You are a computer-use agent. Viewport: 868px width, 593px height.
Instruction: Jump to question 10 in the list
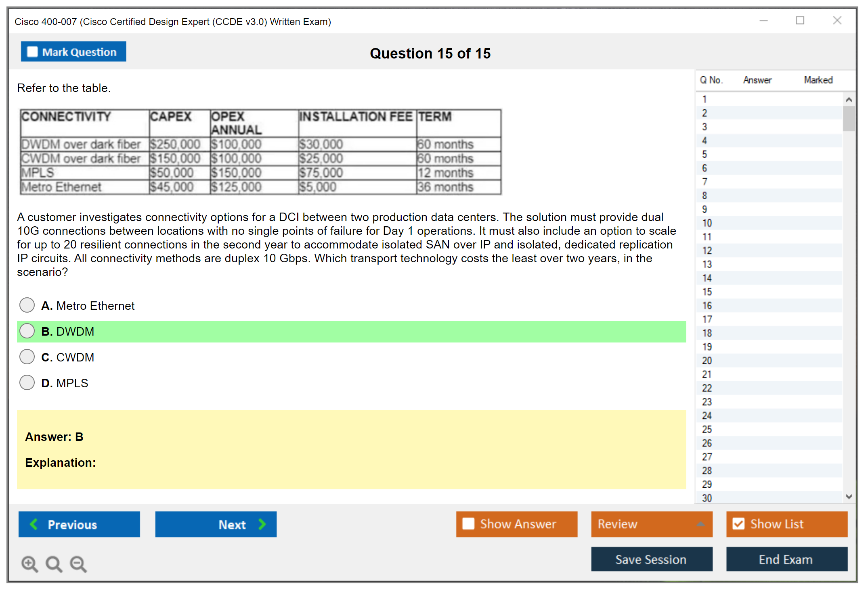tap(707, 223)
